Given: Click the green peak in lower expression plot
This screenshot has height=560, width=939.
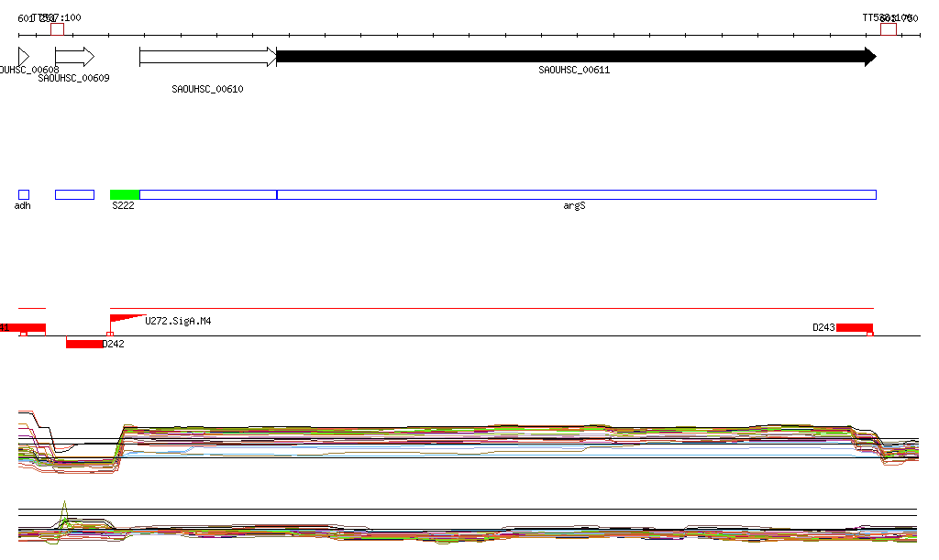Looking at the screenshot, I should pos(64,510).
